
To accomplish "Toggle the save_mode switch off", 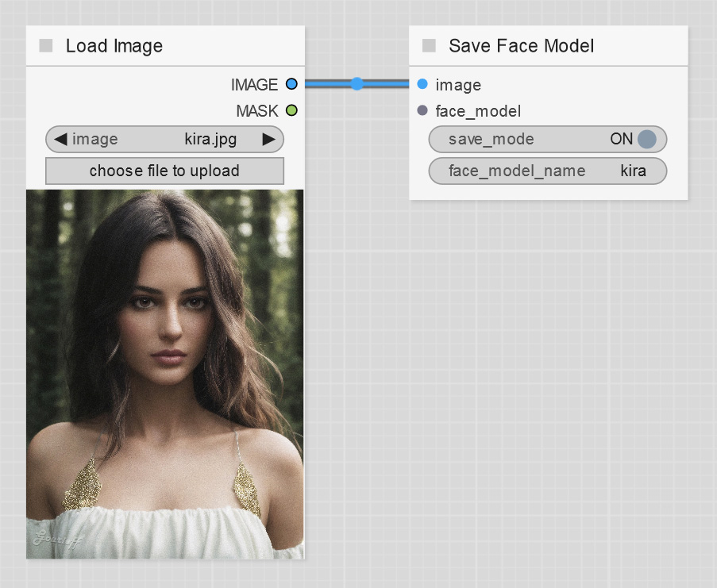I will point(646,140).
